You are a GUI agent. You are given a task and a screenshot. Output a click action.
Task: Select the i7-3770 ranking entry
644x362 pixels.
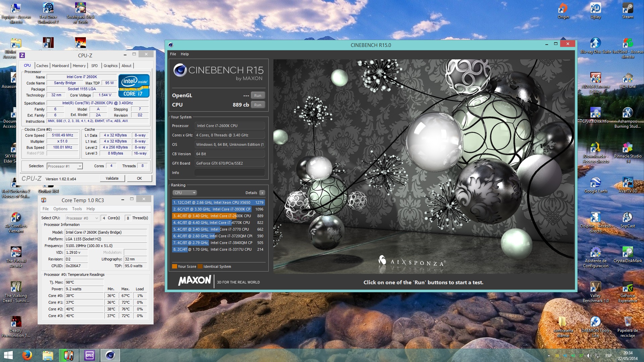218,229
